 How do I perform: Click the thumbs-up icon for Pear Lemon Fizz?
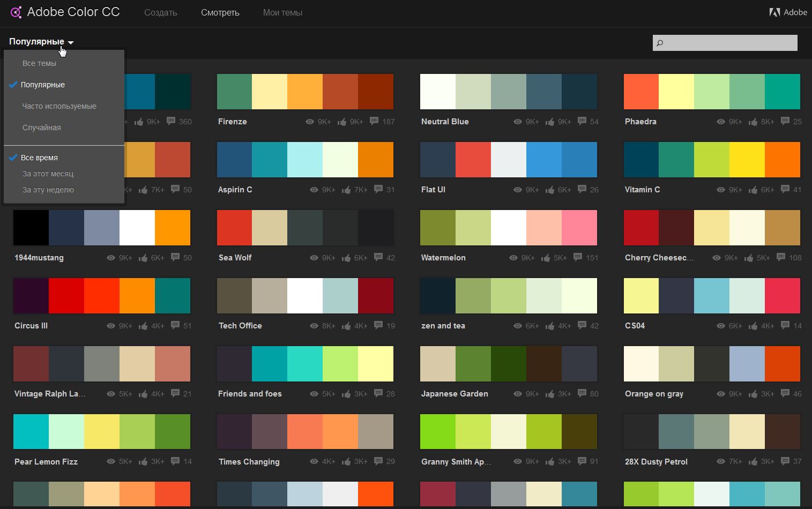[143, 461]
